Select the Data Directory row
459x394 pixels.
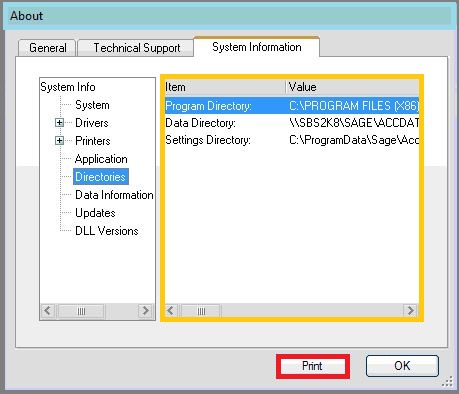tap(292, 123)
